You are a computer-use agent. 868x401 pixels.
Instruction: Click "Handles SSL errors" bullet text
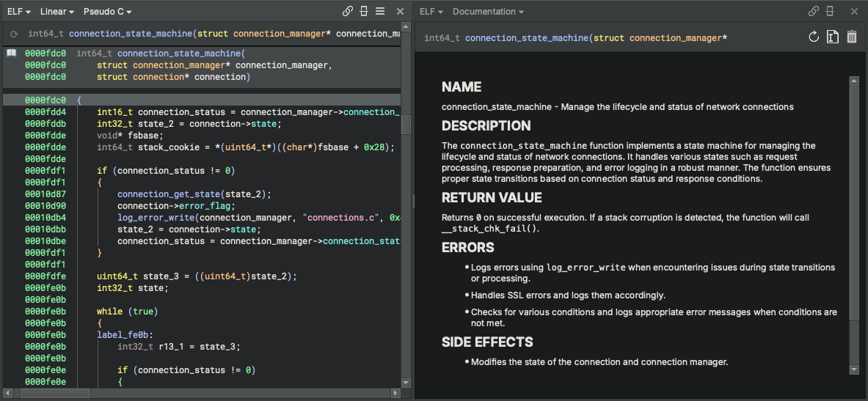568,295
